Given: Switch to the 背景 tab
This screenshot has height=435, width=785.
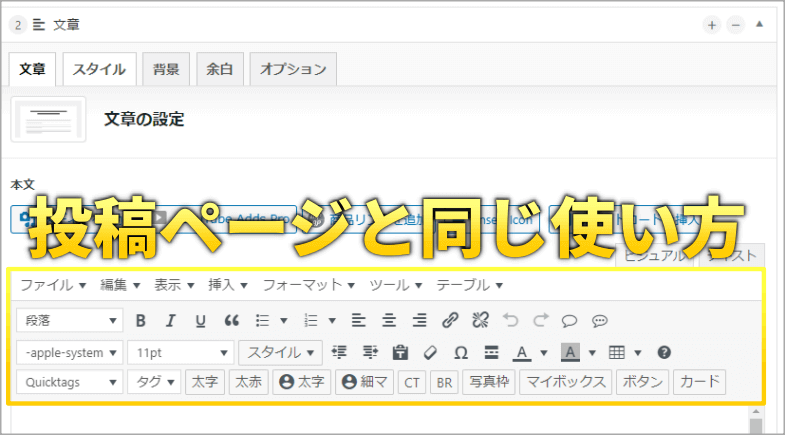Looking at the screenshot, I should (166, 69).
